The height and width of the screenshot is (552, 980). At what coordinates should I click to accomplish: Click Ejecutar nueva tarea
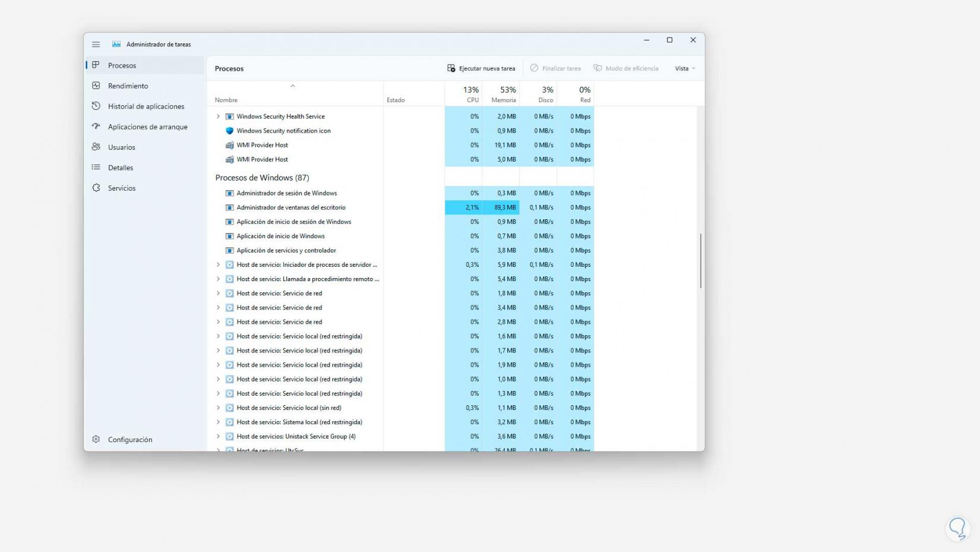pyautogui.click(x=481, y=68)
